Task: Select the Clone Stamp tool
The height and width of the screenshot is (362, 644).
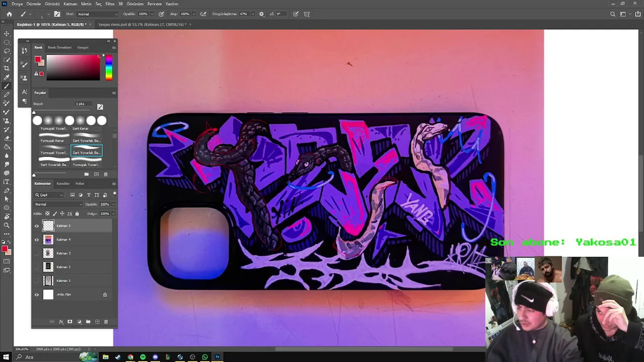Action: point(7,121)
